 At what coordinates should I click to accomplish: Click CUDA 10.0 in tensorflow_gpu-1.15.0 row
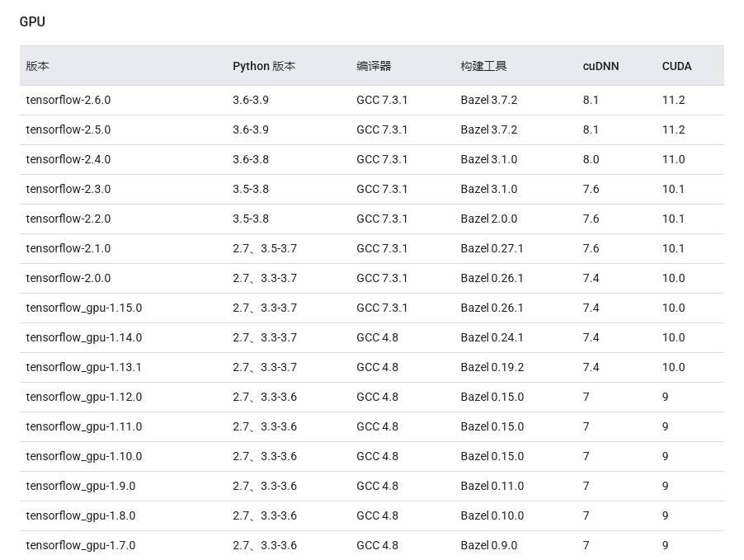tap(673, 308)
